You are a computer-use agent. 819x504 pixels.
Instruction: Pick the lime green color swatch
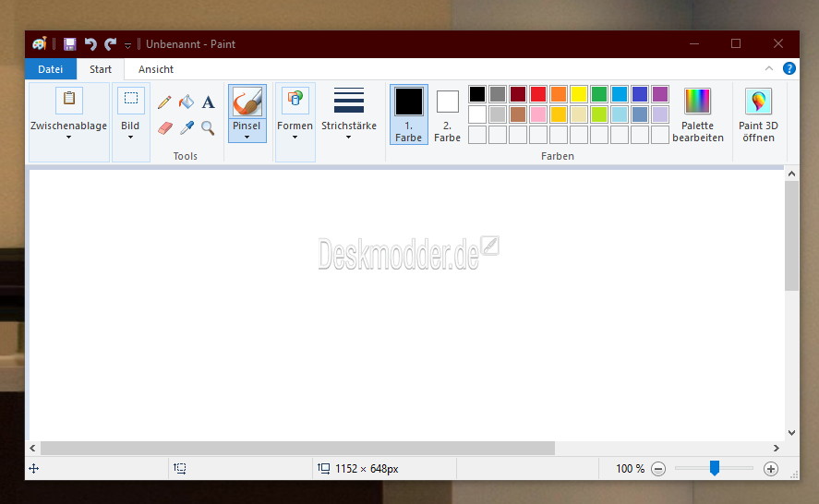(x=599, y=114)
